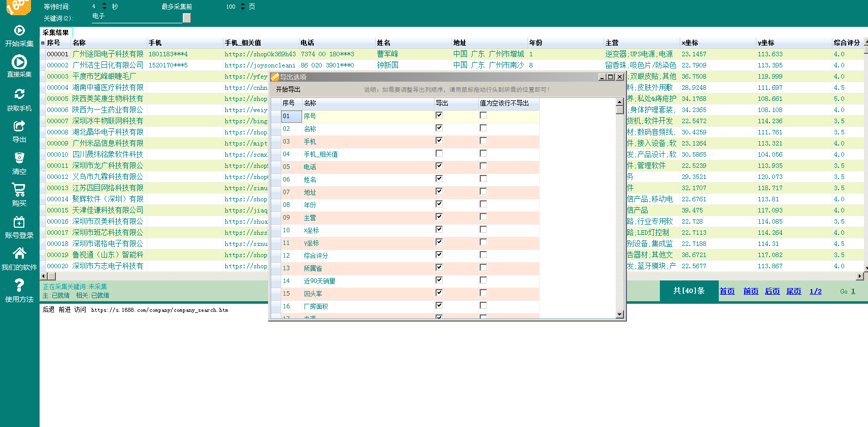The height and width of the screenshot is (427, 868).
Task: Click the 获取手机 refresh icon
Action: (x=19, y=94)
